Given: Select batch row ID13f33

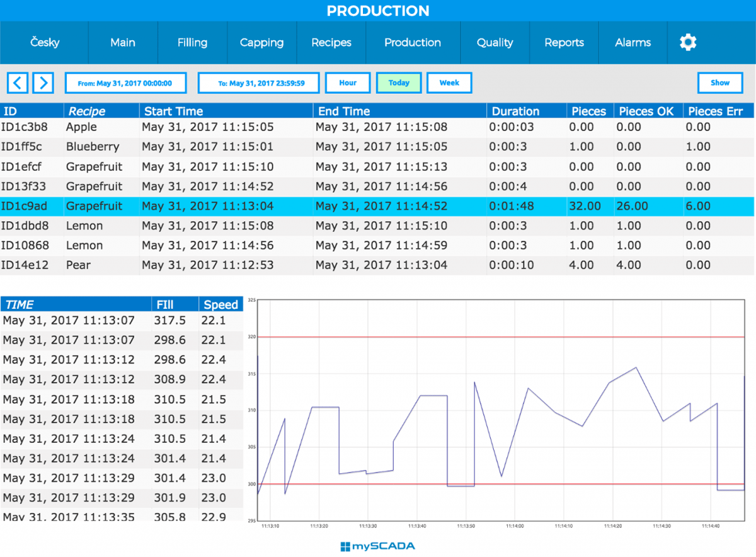Looking at the screenshot, I should point(377,187).
